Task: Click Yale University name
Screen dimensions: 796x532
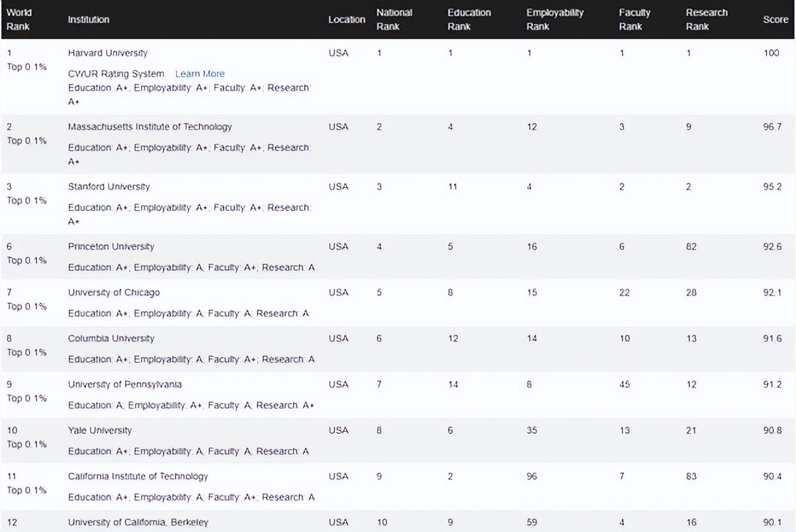Action: 99,431
